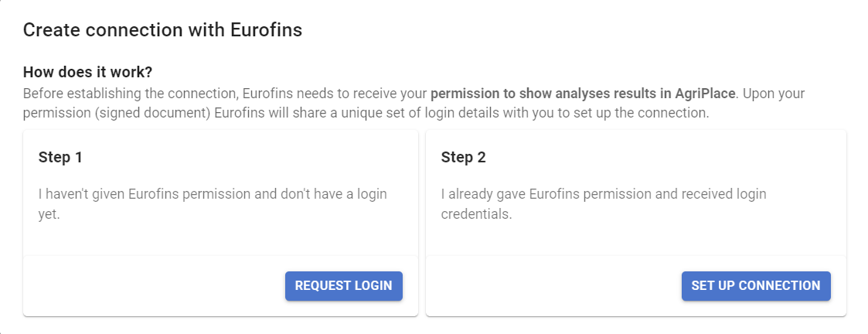This screenshot has width=868, height=334.
Task: Click the SET UP CONNECTION button
Action: (756, 286)
